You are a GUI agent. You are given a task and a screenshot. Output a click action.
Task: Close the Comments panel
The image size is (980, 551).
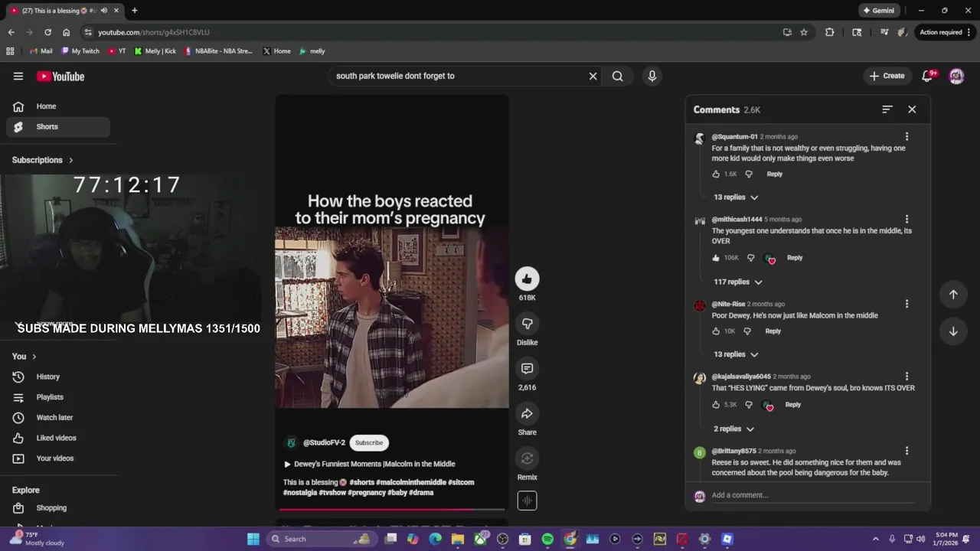coord(912,109)
